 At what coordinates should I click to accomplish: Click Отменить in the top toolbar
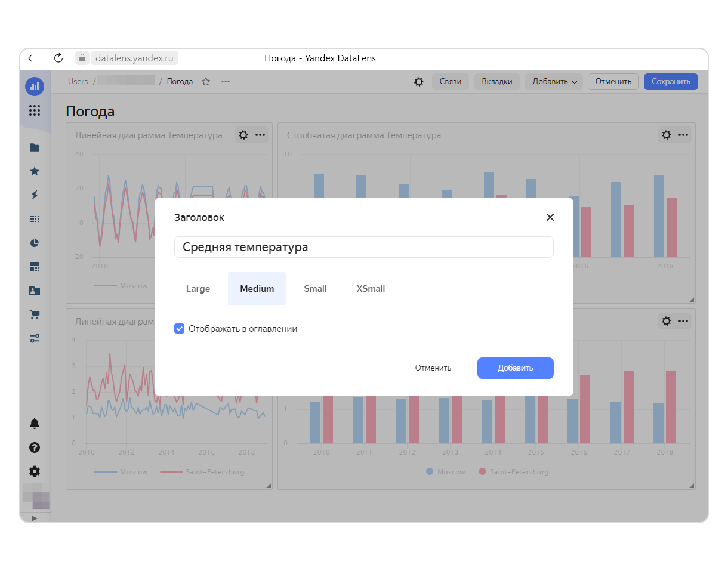613,82
